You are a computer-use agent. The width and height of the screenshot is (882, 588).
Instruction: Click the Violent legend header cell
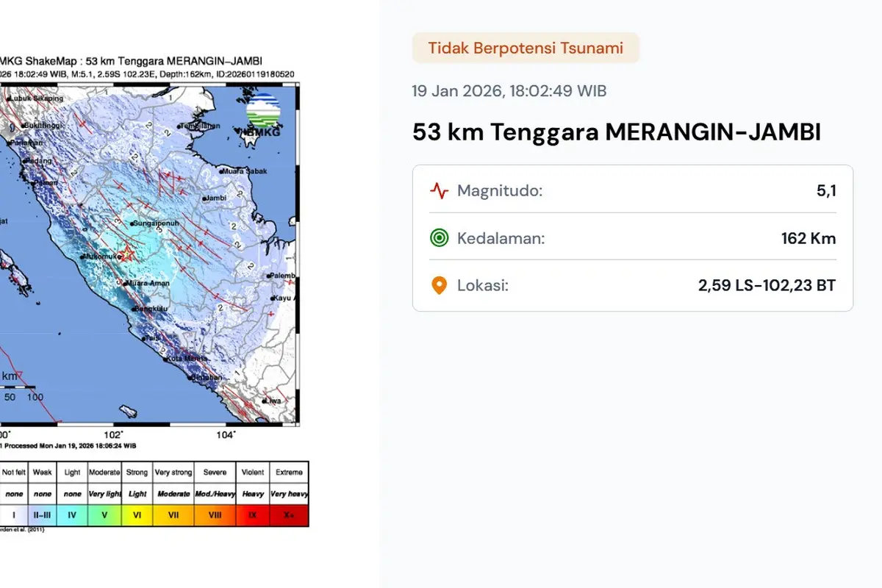pos(252,473)
